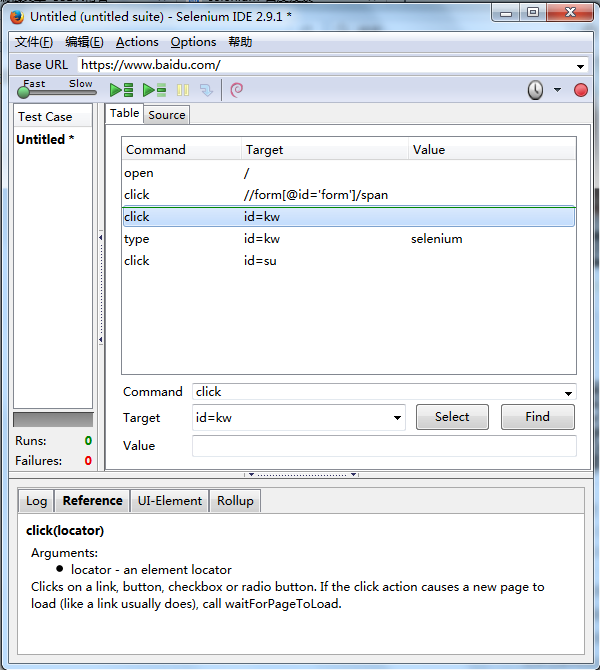Select the 'open' command row
The width and height of the screenshot is (600, 670).
click(x=349, y=173)
